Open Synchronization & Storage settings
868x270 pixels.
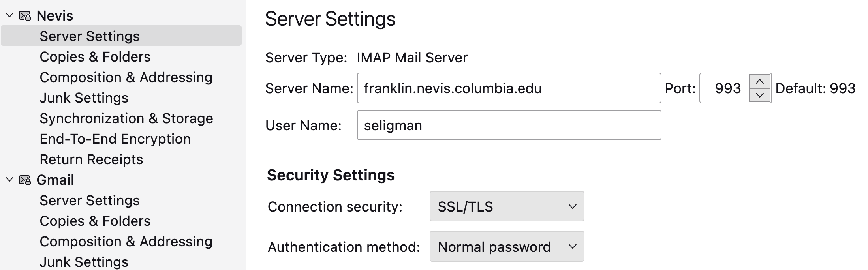pos(126,118)
